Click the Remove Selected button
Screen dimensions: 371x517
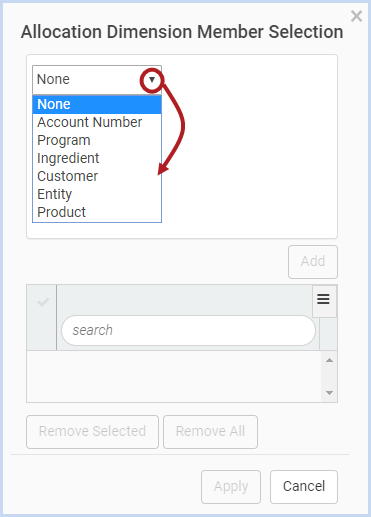pos(92,432)
